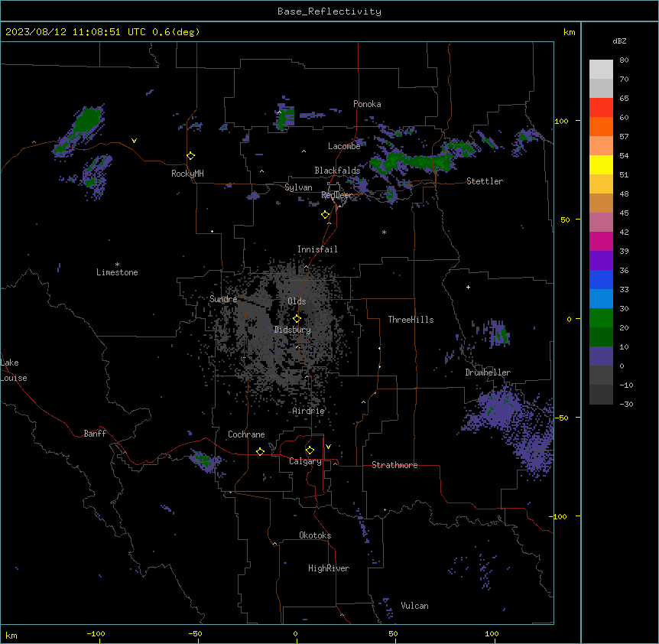Select the magenta 42 dBZ legend swatch
This screenshot has width=659, height=644.
coord(601,241)
